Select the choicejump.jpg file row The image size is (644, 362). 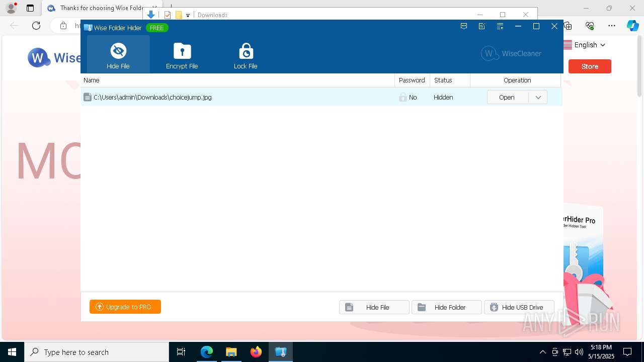point(321,97)
